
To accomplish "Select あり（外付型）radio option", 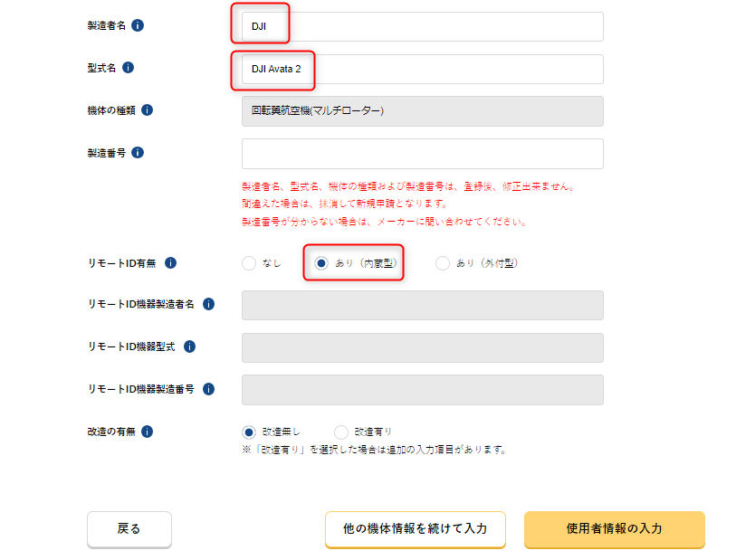I will coord(443,263).
